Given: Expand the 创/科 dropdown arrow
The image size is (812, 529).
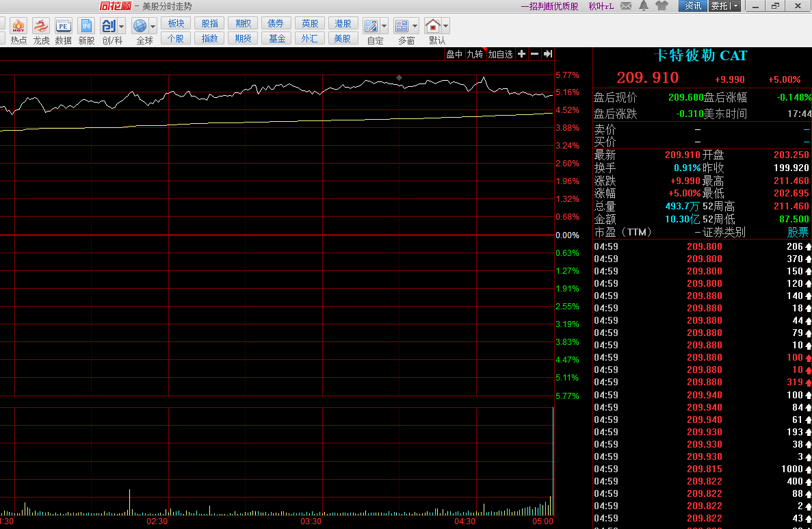Looking at the screenshot, I should point(122,26).
